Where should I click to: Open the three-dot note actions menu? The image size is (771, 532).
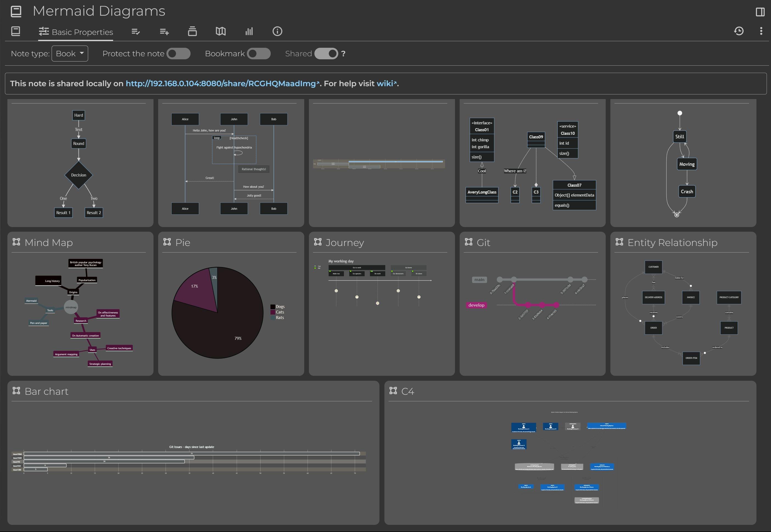tap(761, 31)
